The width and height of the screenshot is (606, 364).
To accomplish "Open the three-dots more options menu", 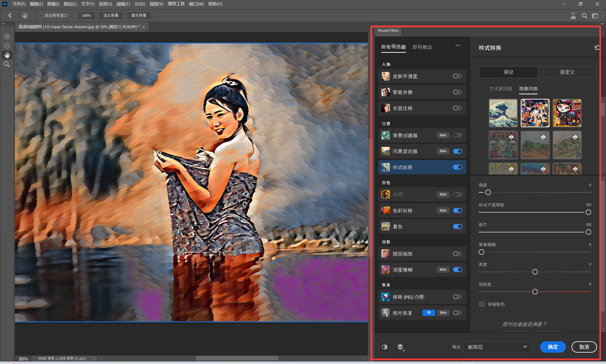I will pos(458,45).
